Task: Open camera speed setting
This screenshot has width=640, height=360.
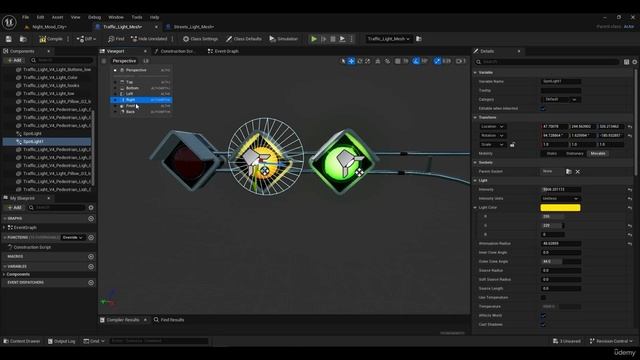Action: [x=460, y=61]
